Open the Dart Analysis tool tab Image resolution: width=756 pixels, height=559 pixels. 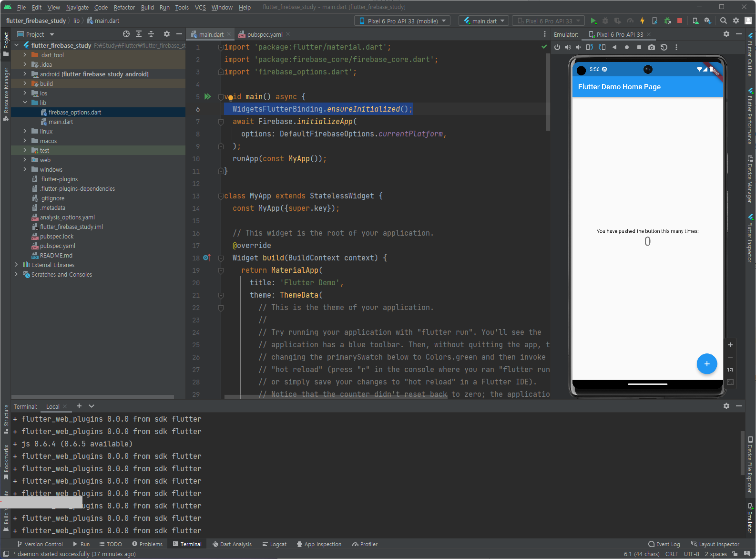click(232, 544)
